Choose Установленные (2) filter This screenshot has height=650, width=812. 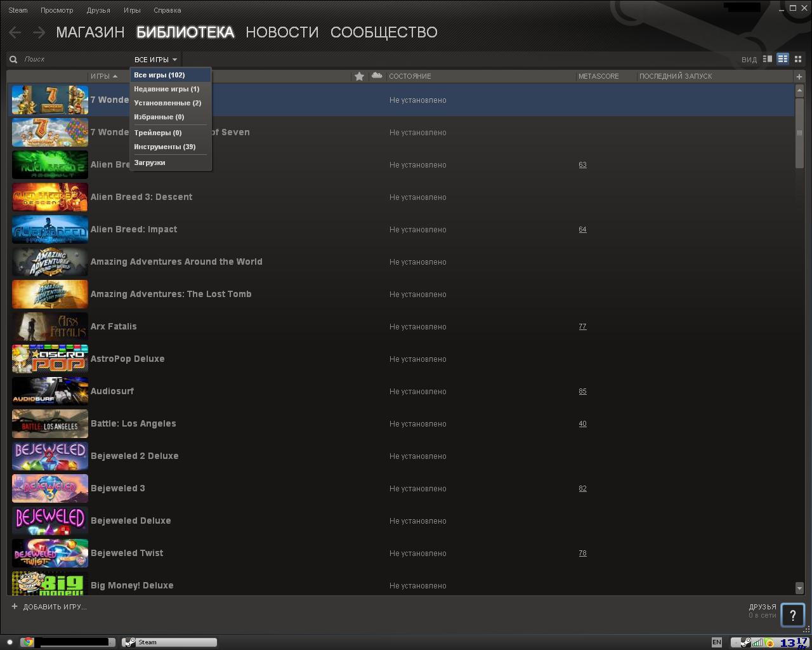pyautogui.click(x=170, y=103)
